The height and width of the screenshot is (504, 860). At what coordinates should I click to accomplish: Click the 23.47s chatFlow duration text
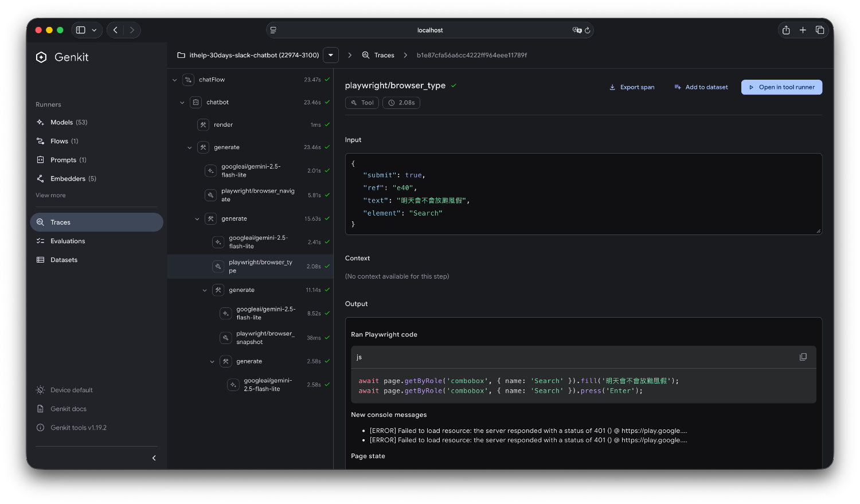click(312, 80)
